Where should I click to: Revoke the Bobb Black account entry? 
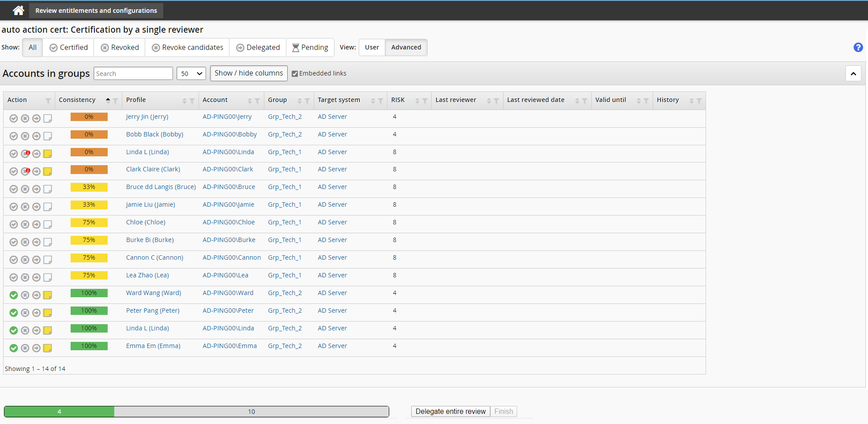(25, 136)
